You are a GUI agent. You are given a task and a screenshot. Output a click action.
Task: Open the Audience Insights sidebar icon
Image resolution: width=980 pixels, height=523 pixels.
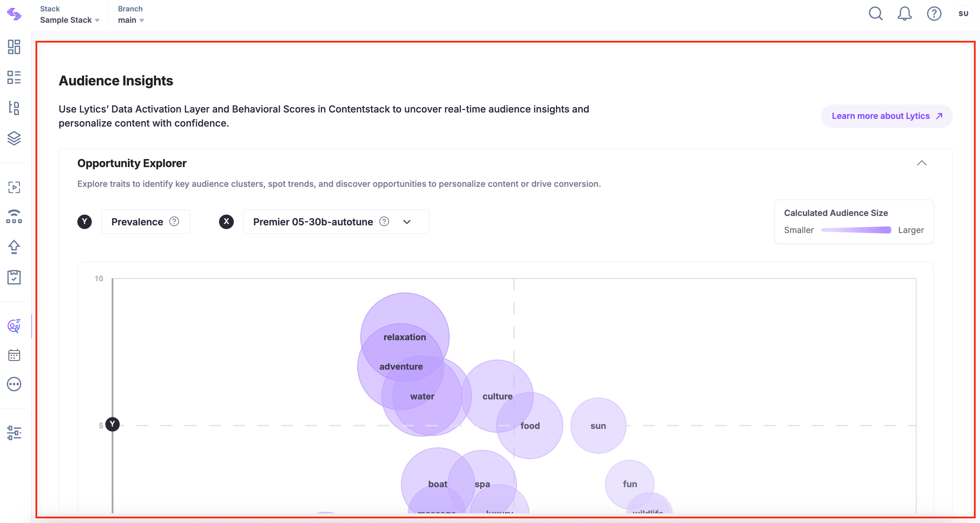click(x=14, y=326)
